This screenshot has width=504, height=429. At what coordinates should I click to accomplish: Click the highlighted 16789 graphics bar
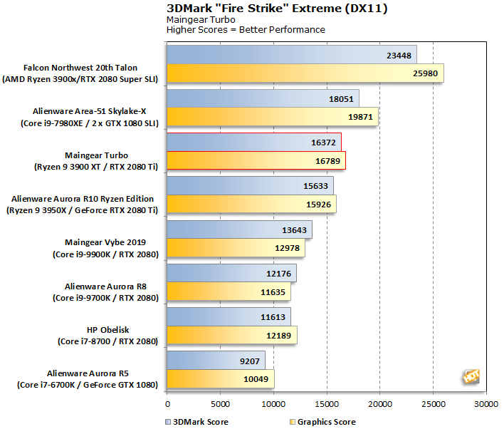tap(256, 160)
